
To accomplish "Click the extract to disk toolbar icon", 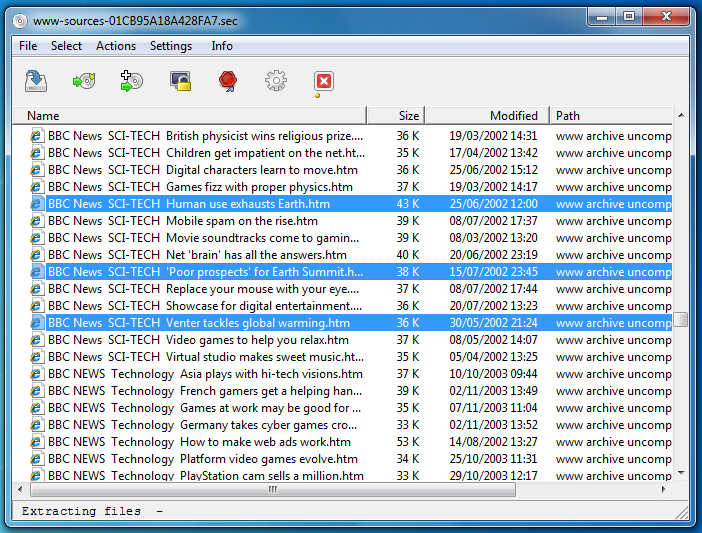I will (x=36, y=81).
